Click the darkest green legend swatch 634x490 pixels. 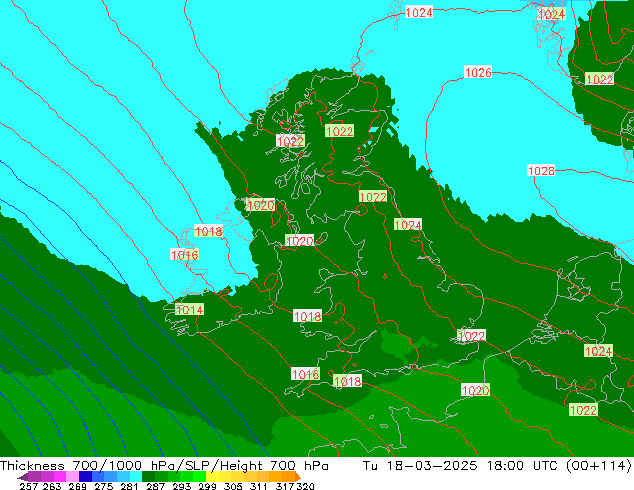(148, 476)
